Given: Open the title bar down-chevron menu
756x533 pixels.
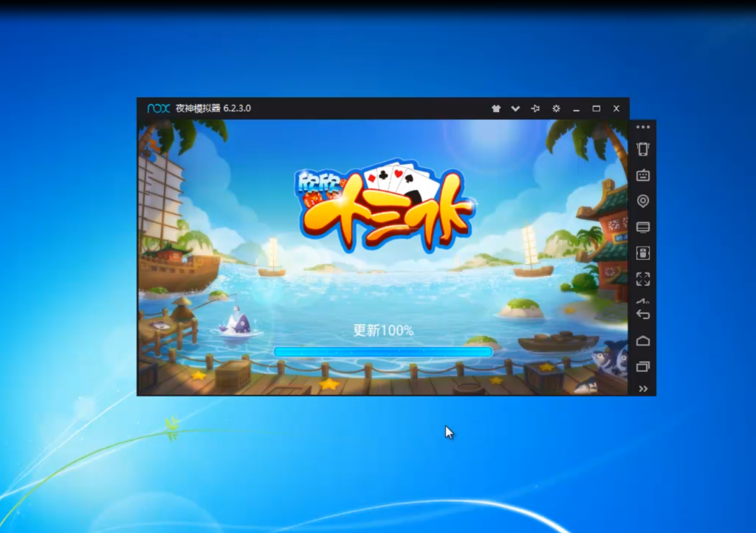Looking at the screenshot, I should click(515, 109).
